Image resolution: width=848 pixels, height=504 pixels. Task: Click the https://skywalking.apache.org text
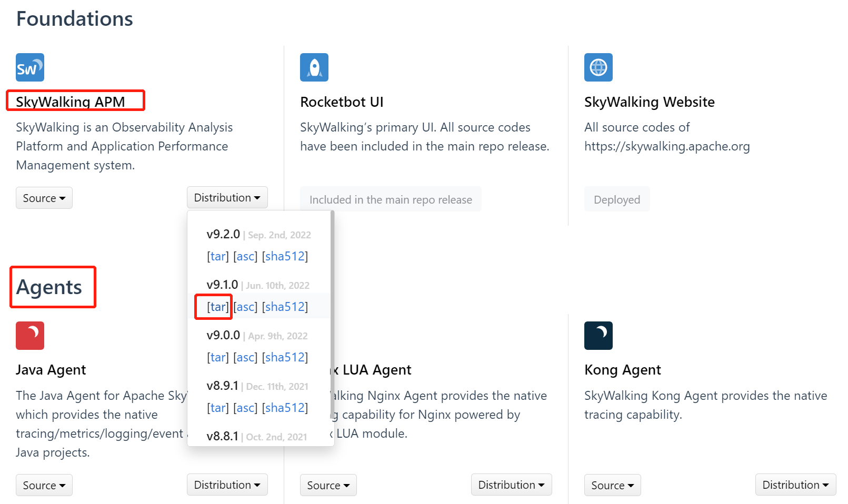click(667, 146)
